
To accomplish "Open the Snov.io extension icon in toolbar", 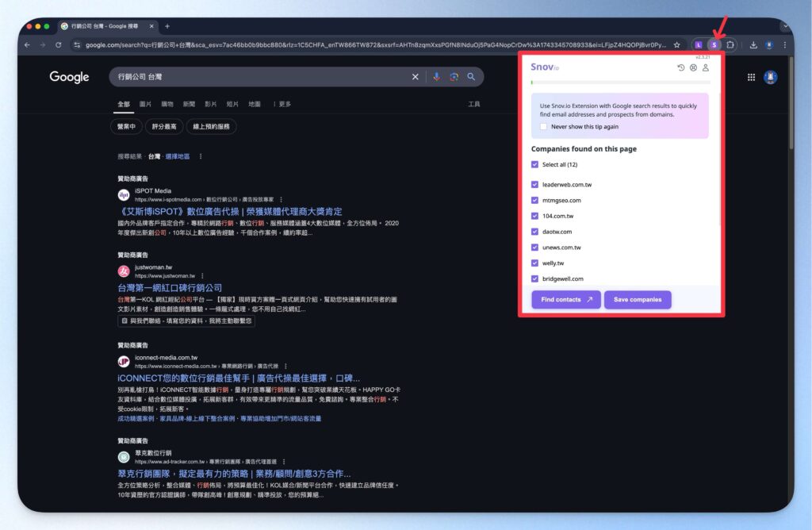I will [x=714, y=45].
